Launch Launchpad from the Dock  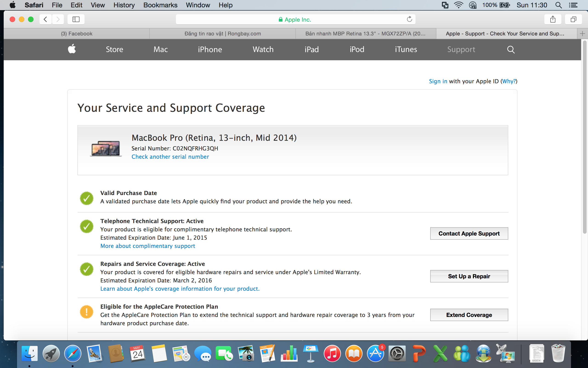tap(51, 354)
